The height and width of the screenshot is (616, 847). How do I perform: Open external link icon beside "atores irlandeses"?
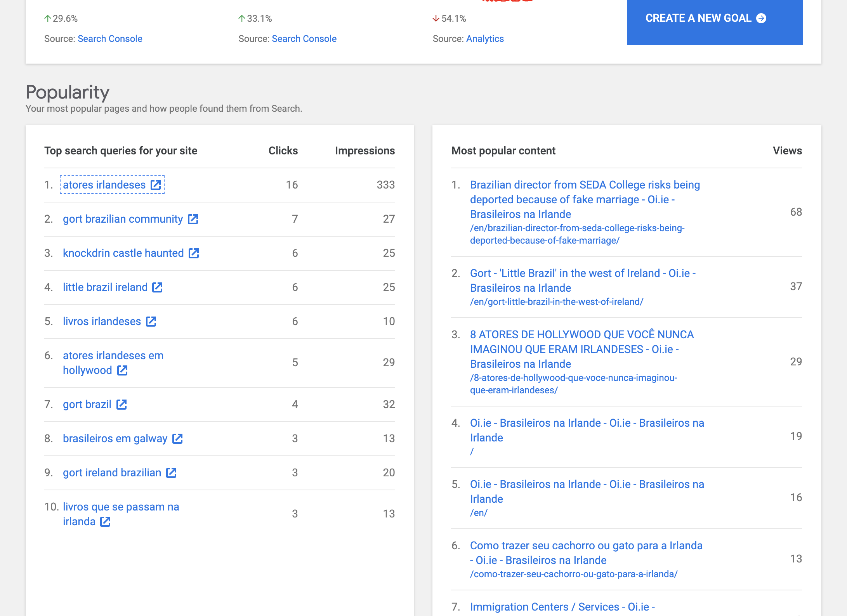pos(156,185)
